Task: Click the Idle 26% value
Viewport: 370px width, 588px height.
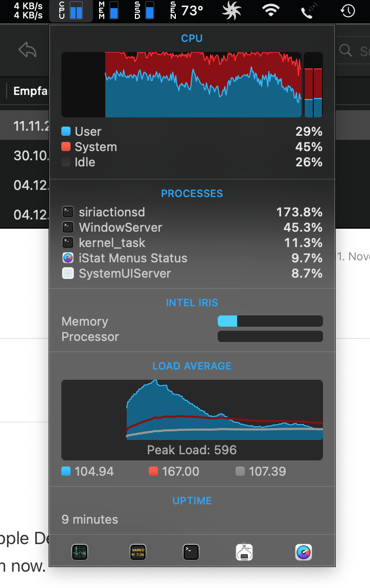Action: pos(309,162)
